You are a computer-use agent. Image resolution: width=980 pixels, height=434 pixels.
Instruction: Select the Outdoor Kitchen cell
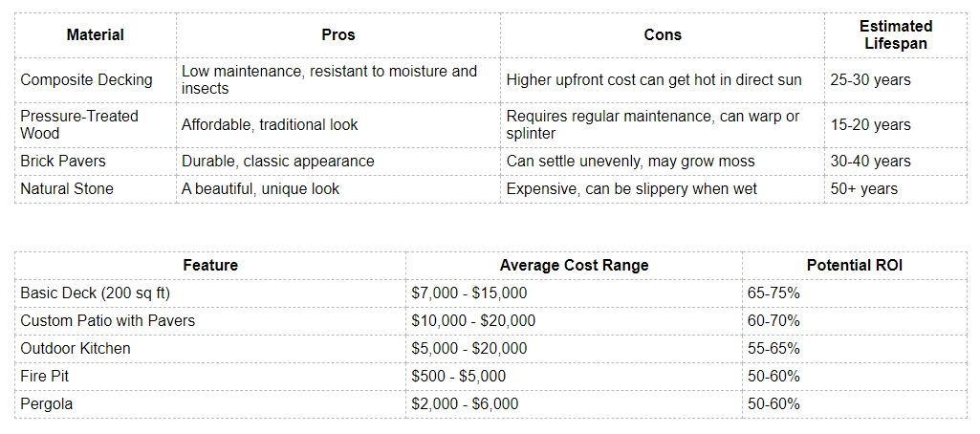[210, 349]
